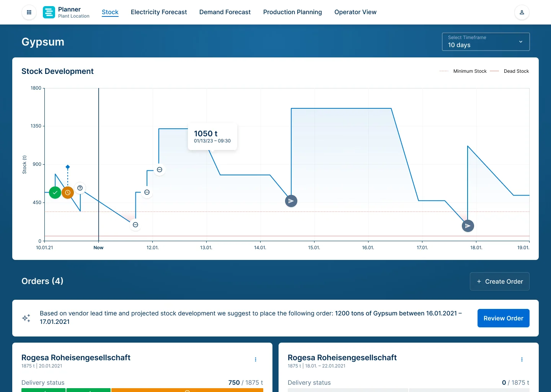Select the green checkmark delivery marker
The width and height of the screenshot is (551, 392).
(55, 192)
